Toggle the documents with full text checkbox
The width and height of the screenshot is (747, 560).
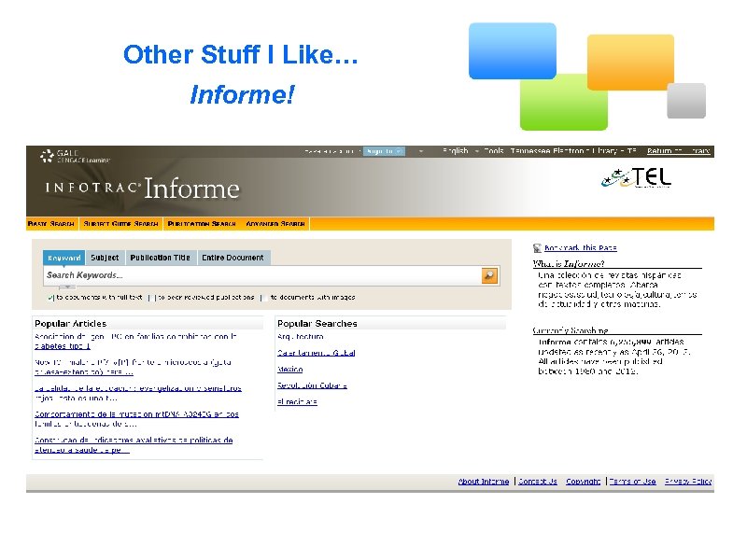click(50, 298)
